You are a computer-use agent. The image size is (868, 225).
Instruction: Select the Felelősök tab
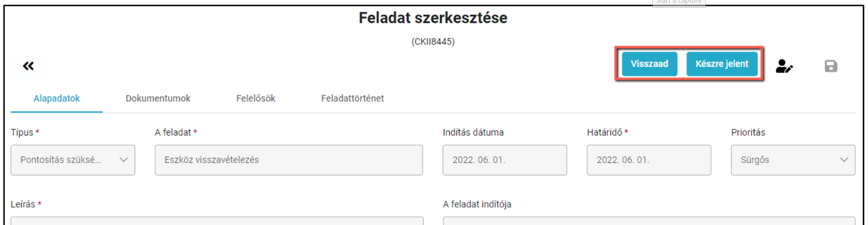coord(255,98)
